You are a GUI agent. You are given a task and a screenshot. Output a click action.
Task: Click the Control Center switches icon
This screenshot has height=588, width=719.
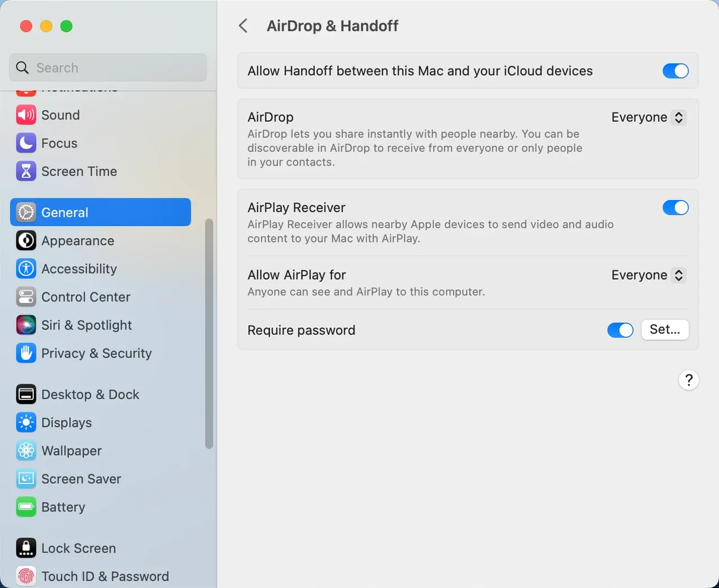click(26, 297)
